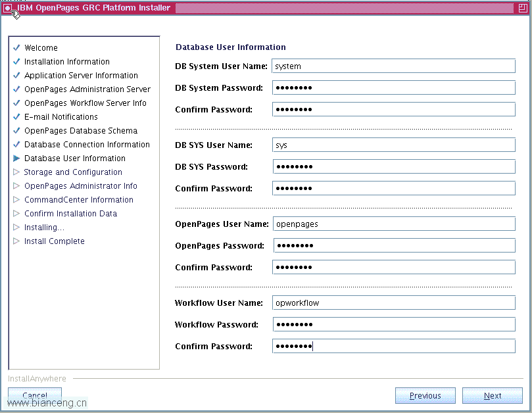This screenshot has height=413, width=532.
Task: Click the DB SYS Password field
Action: [x=393, y=166]
